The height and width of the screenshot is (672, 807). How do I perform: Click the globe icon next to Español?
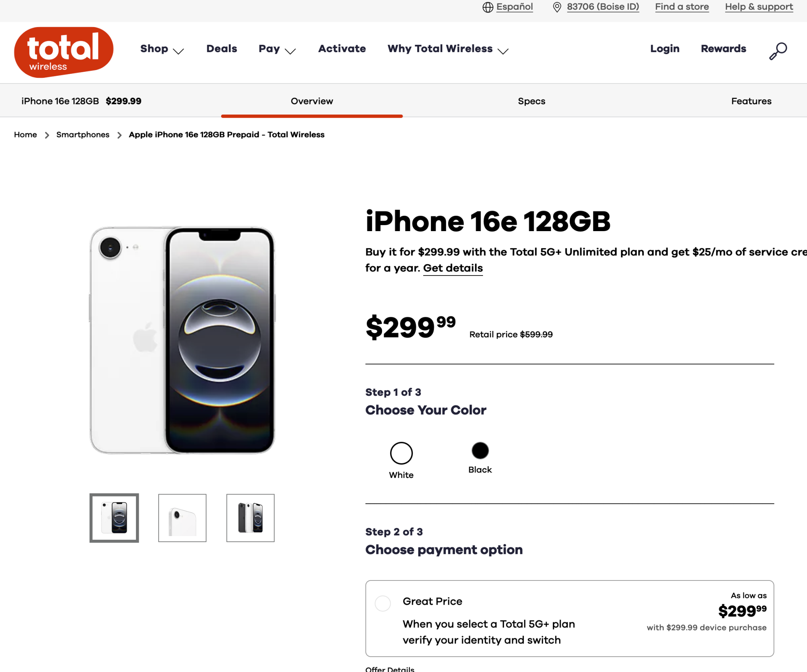[487, 7]
